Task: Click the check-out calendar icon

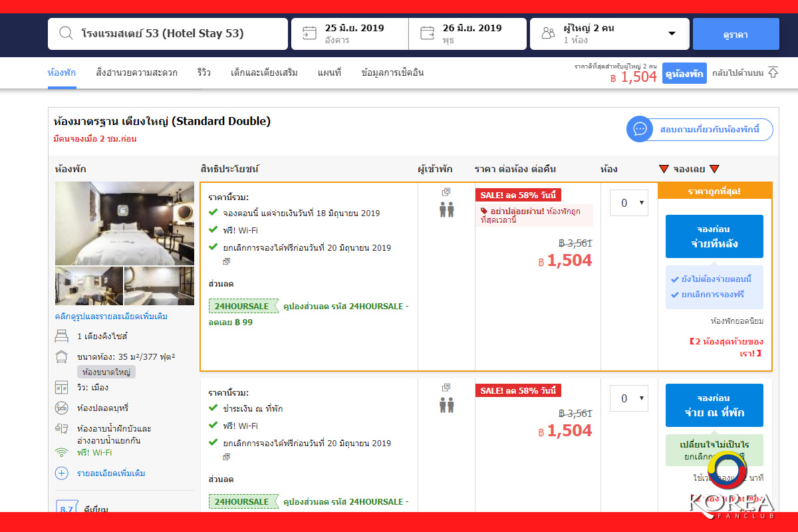Action: tap(427, 33)
